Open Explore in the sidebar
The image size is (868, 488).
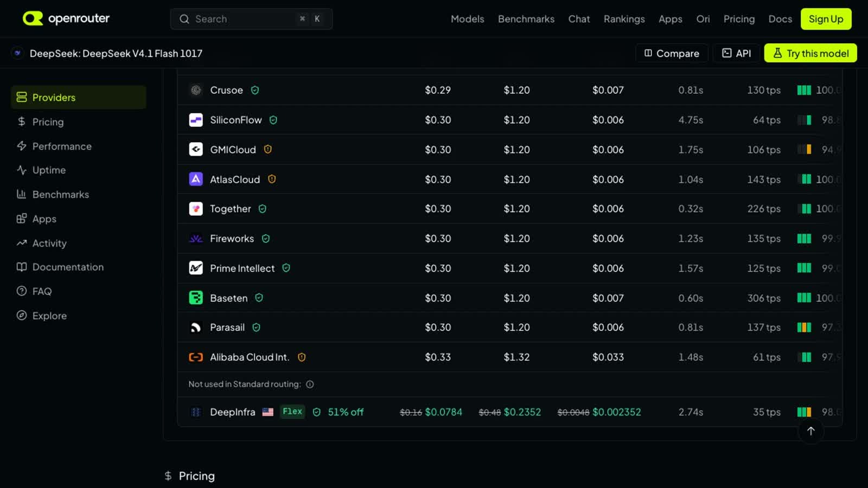(79, 316)
